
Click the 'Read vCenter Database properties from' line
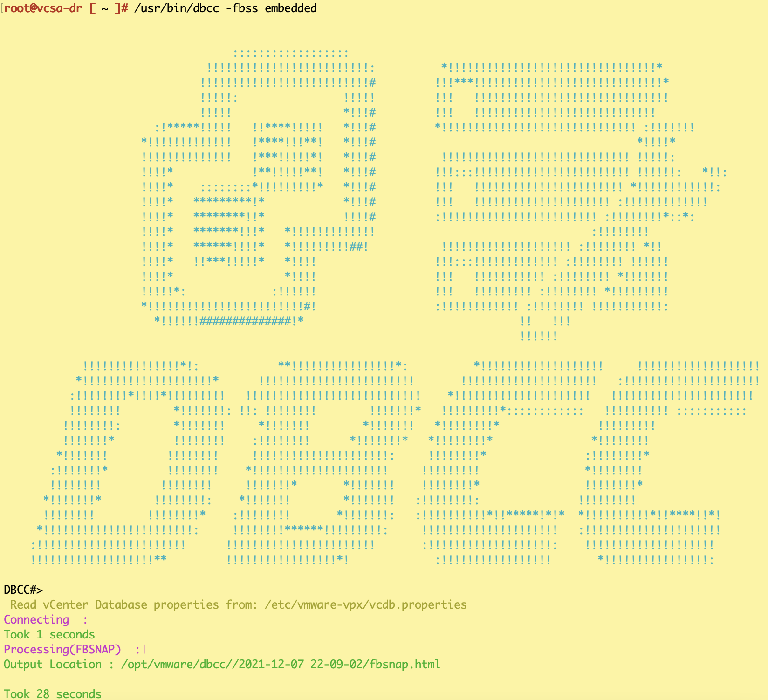pos(238,605)
